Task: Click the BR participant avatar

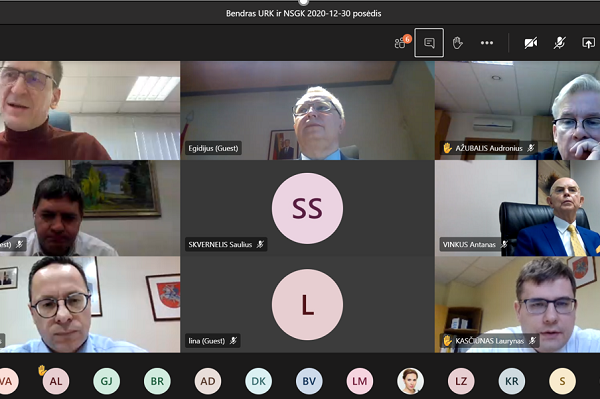Action: [x=157, y=381]
